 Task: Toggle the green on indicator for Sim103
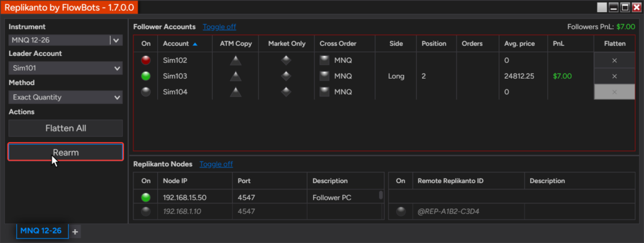[x=145, y=76]
